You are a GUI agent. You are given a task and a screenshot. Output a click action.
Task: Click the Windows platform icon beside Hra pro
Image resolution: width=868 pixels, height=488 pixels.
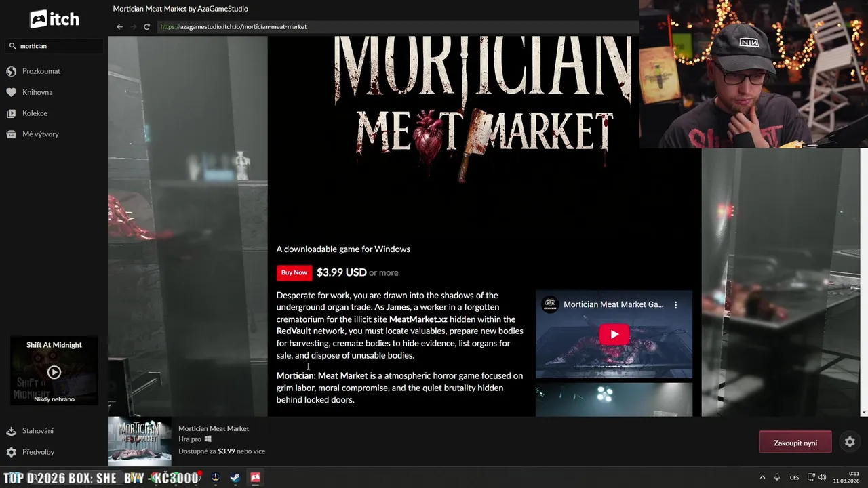tap(208, 439)
